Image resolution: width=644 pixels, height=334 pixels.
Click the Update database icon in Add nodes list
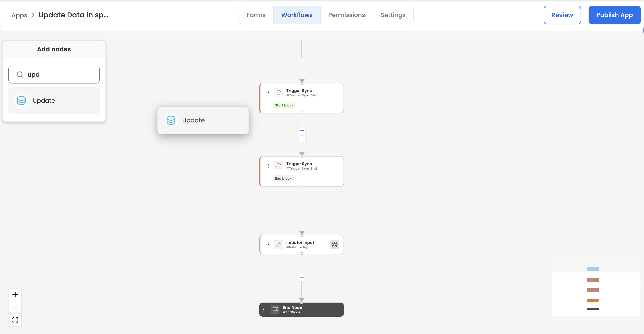[x=22, y=101]
